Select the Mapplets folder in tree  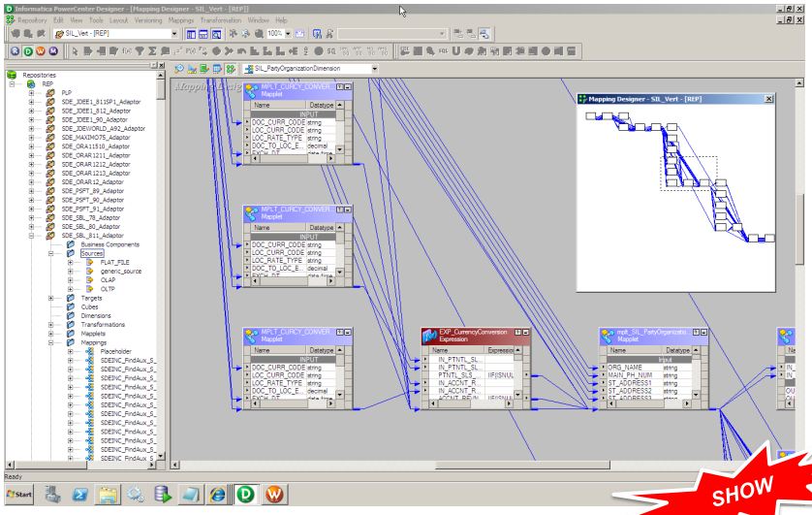click(93, 334)
